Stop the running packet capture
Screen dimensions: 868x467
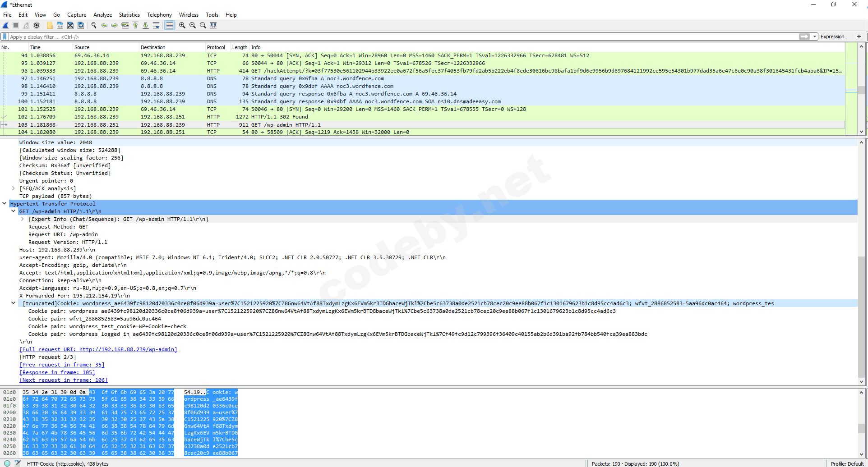tap(16, 25)
